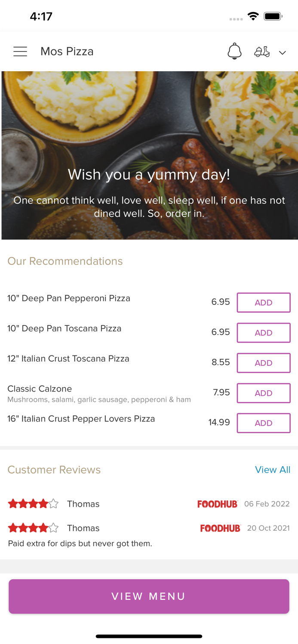The image size is (298, 644).
Task: Select the Customer Reviews section header
Action: pos(54,470)
